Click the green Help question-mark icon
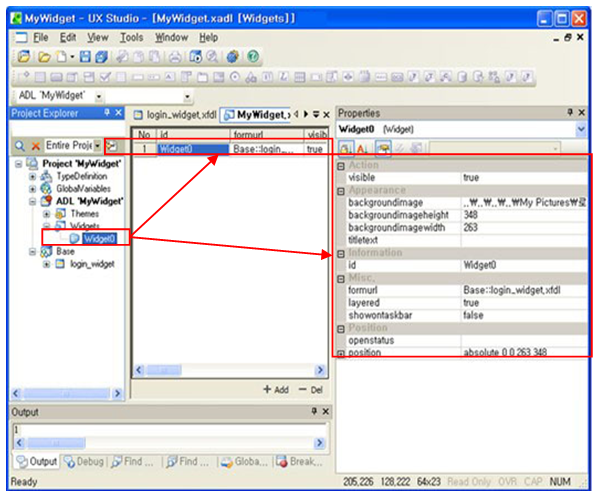Screen dimensions: 597x496 click(253, 57)
